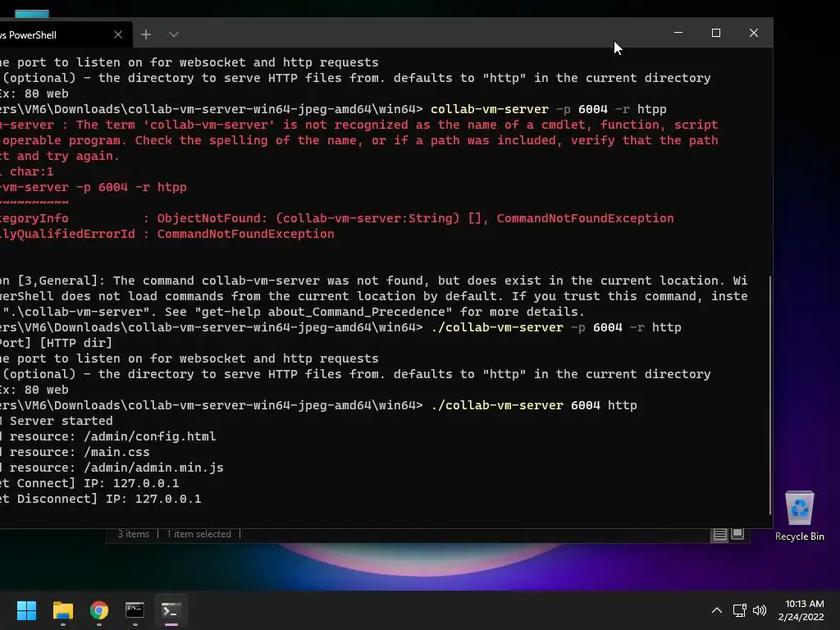Close the Windows PowerShell tab

[x=118, y=34]
